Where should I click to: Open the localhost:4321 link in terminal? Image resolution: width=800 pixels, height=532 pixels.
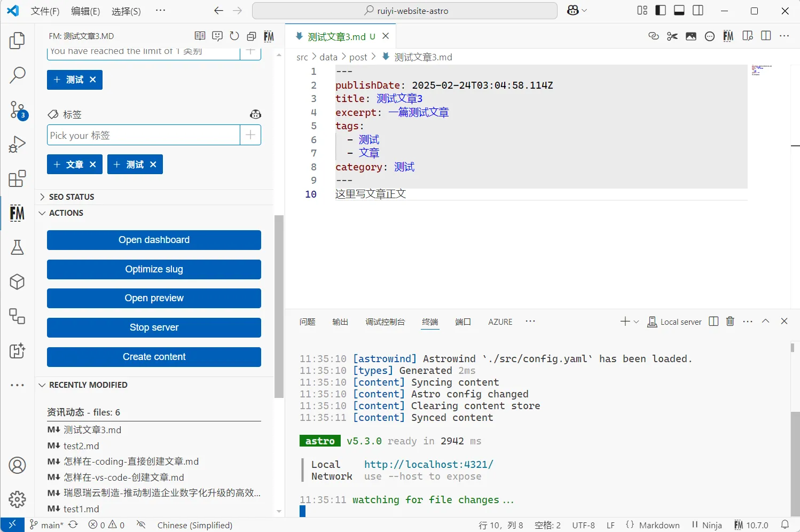(429, 464)
